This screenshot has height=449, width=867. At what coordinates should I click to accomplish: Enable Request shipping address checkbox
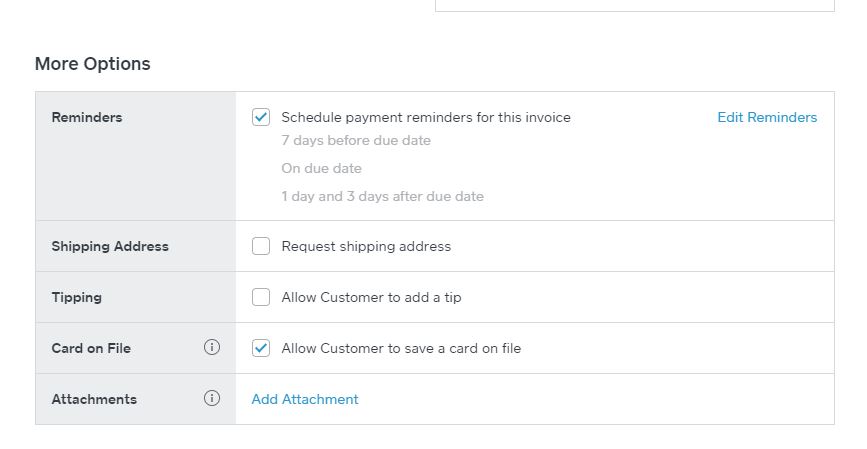pyautogui.click(x=261, y=246)
